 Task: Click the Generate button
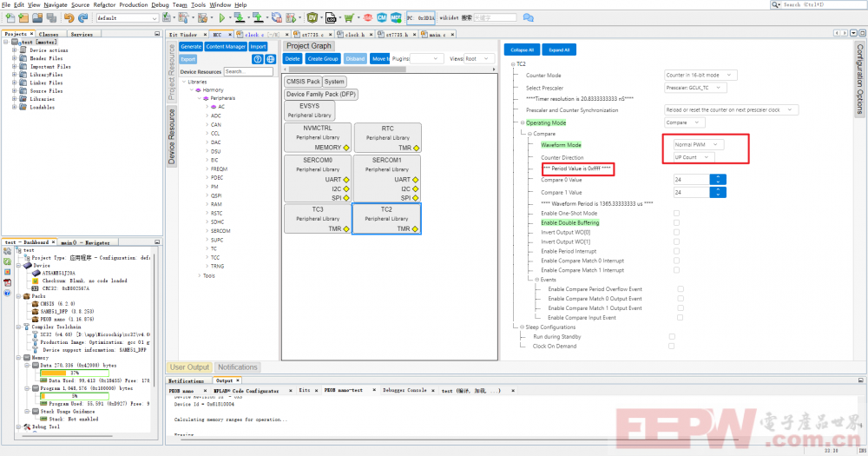pyautogui.click(x=191, y=47)
